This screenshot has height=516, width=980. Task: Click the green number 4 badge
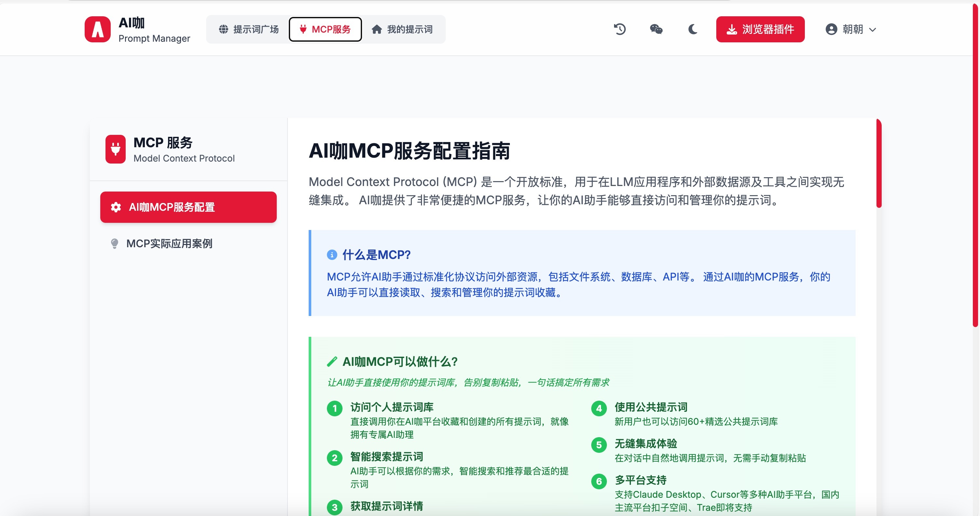[599, 409]
